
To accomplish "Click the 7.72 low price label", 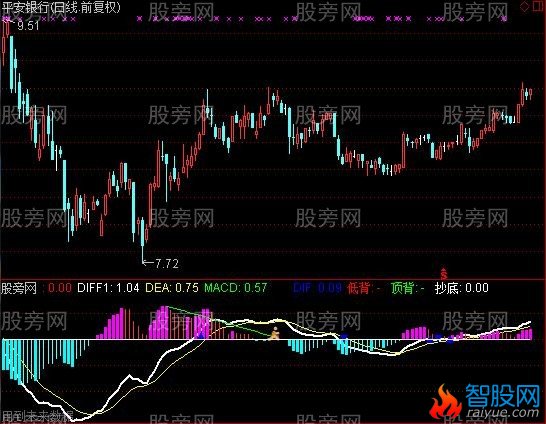I will [x=167, y=264].
